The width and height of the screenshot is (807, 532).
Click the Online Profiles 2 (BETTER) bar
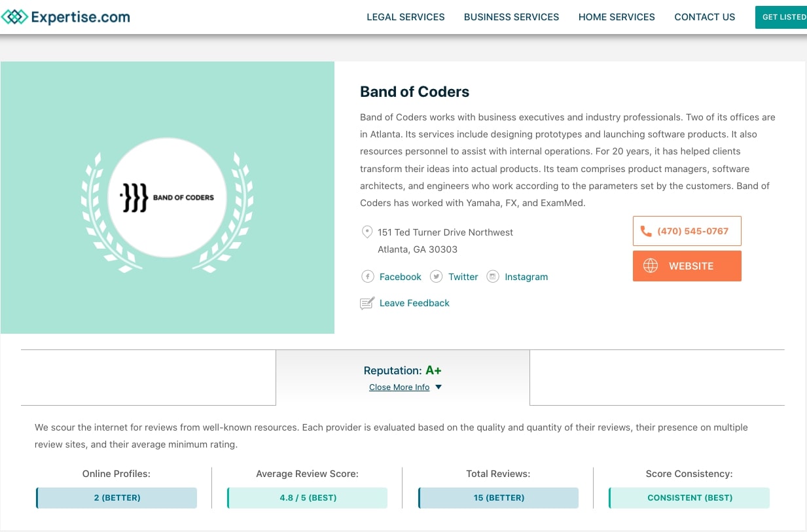point(117,498)
